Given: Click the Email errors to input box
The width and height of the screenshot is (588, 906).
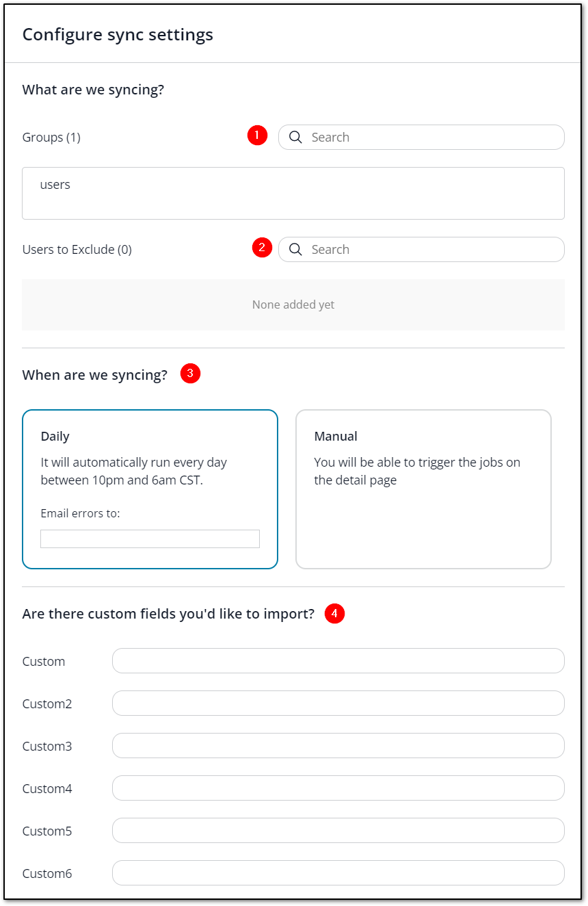Looking at the screenshot, I should point(150,539).
